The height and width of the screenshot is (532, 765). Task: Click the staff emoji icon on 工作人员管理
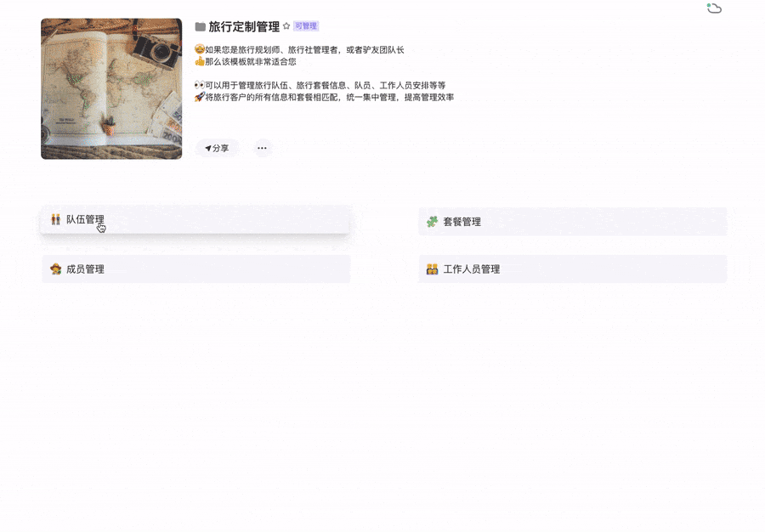(x=433, y=269)
